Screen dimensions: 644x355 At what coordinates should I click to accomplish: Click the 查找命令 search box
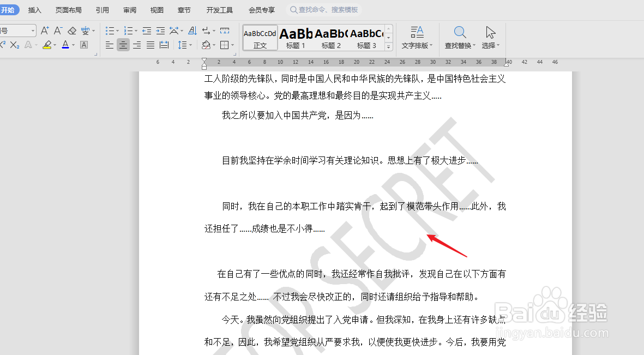click(x=324, y=9)
